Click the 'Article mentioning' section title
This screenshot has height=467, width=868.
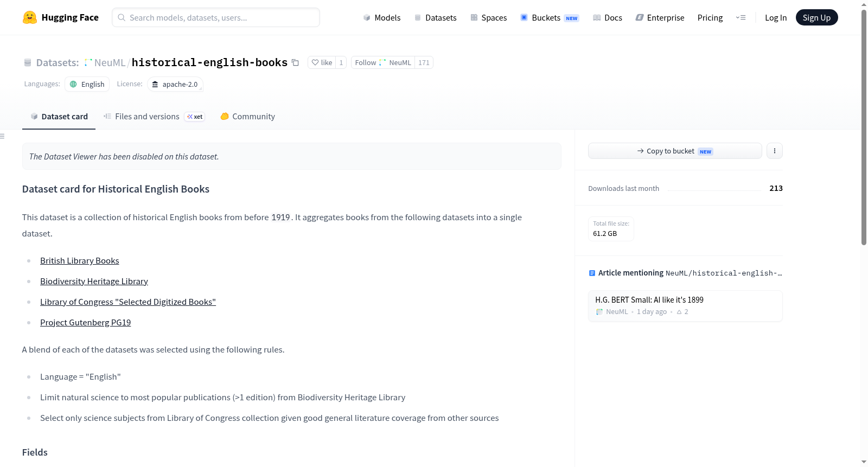[631, 273]
